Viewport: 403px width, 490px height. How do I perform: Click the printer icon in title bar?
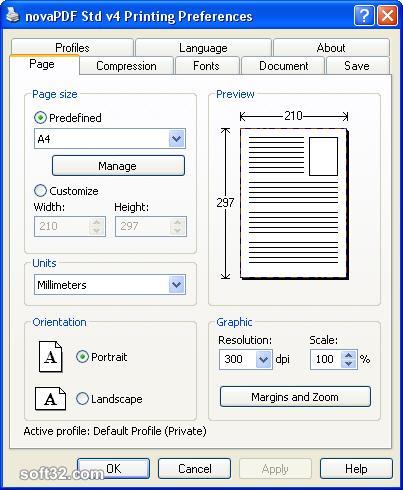coord(13,15)
